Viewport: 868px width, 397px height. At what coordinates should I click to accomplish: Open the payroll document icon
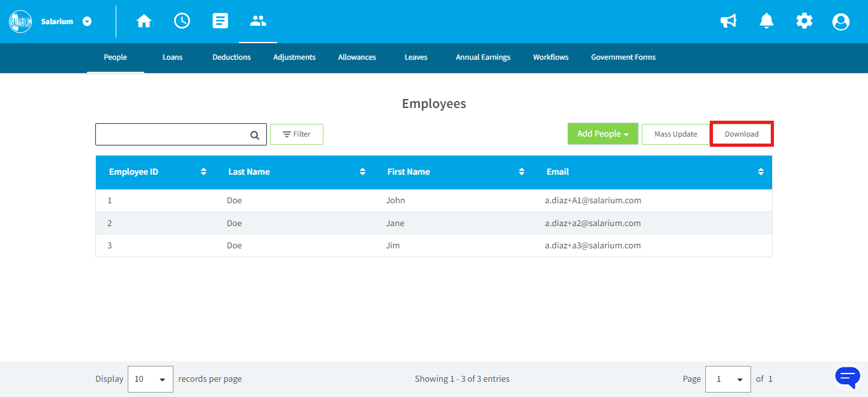pos(220,21)
